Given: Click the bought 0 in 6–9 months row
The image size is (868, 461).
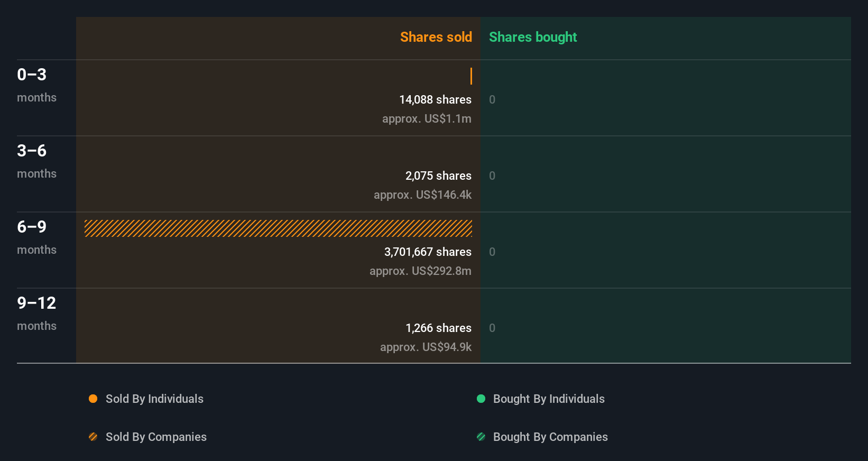Looking at the screenshot, I should click(x=492, y=252).
